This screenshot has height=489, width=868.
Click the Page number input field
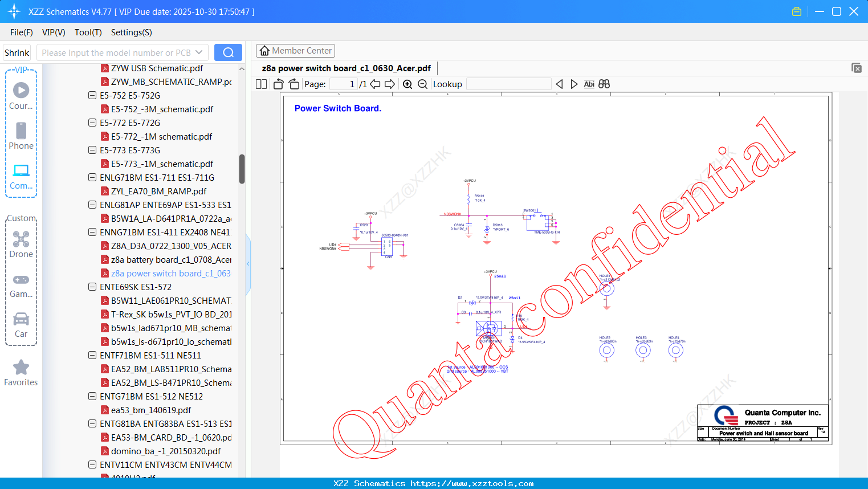pos(343,84)
